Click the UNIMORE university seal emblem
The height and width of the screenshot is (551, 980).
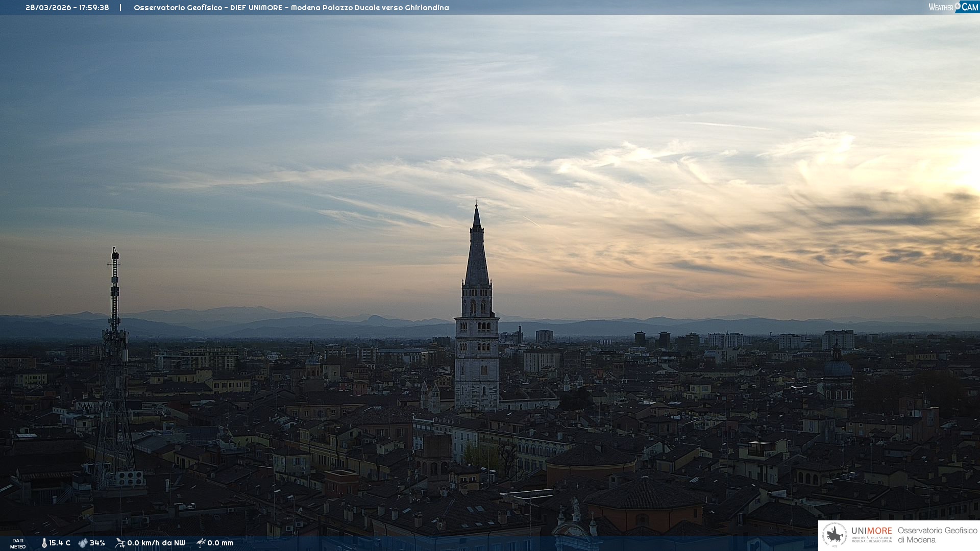835,535
